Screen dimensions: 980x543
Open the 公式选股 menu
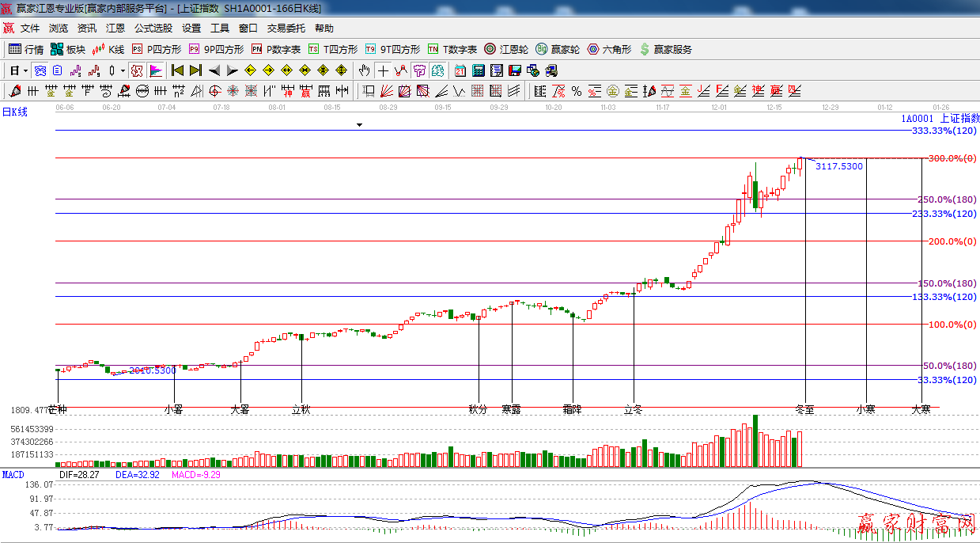coord(153,28)
